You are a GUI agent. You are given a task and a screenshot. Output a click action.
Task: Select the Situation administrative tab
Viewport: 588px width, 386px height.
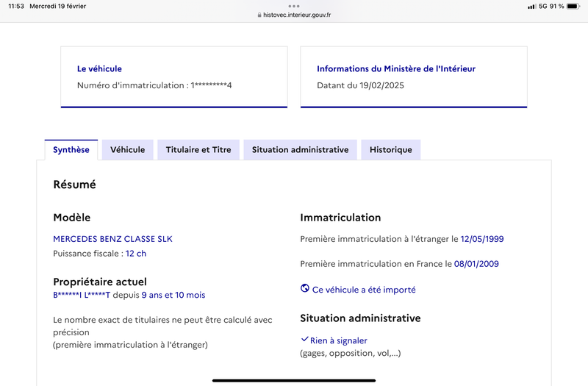coord(300,150)
